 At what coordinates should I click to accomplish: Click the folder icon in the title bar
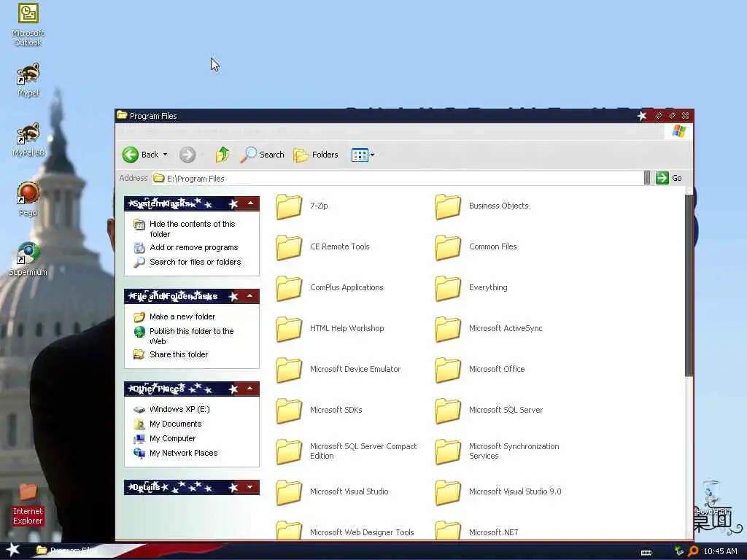tap(122, 115)
